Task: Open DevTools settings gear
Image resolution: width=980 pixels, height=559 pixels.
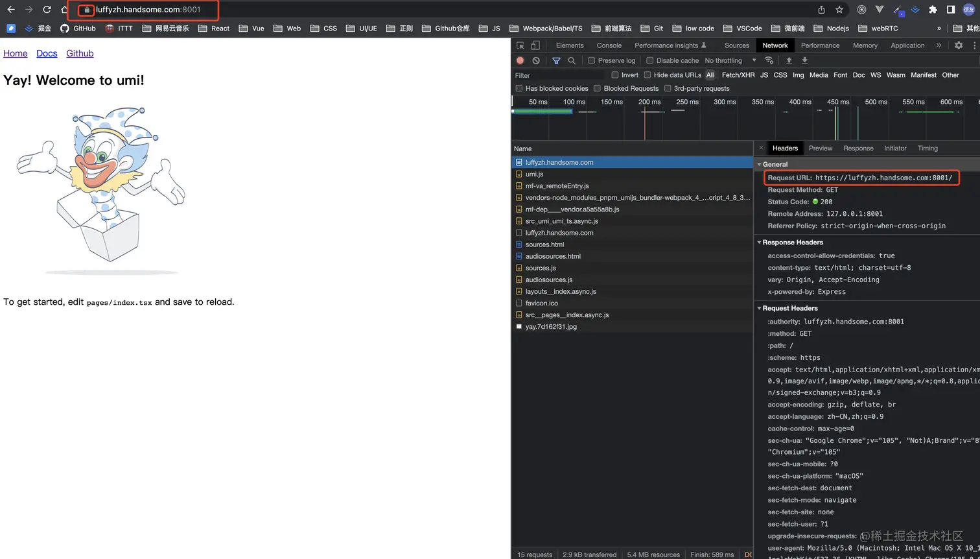Action: click(x=959, y=45)
